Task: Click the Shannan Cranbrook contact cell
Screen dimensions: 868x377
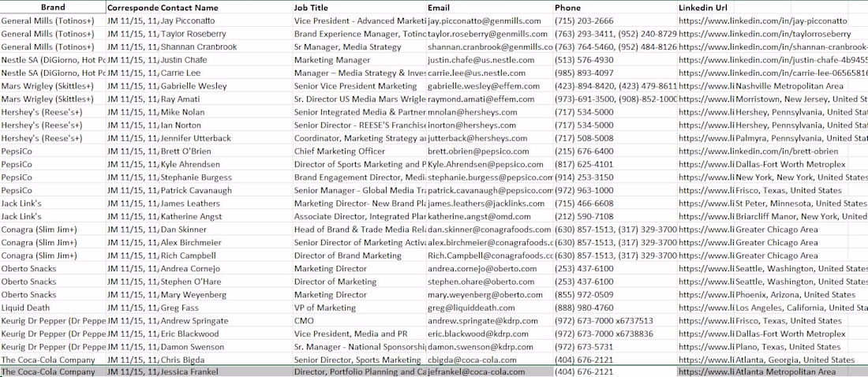Action: pos(226,47)
